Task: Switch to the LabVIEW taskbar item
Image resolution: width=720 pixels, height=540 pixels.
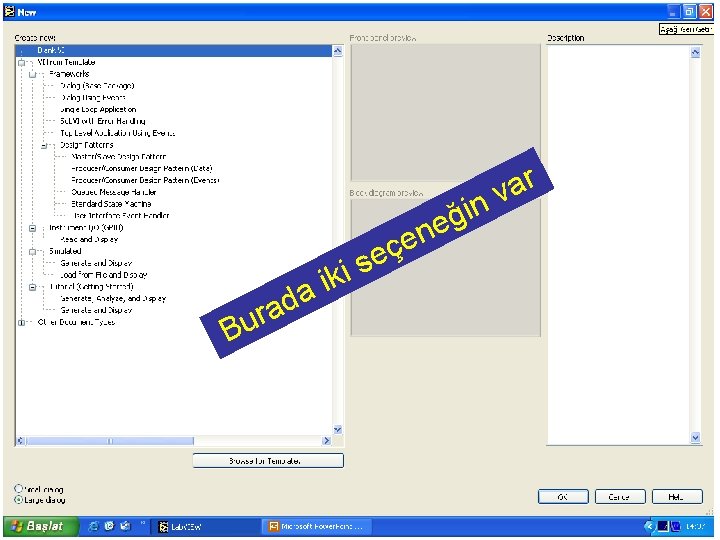Action: click(x=204, y=527)
